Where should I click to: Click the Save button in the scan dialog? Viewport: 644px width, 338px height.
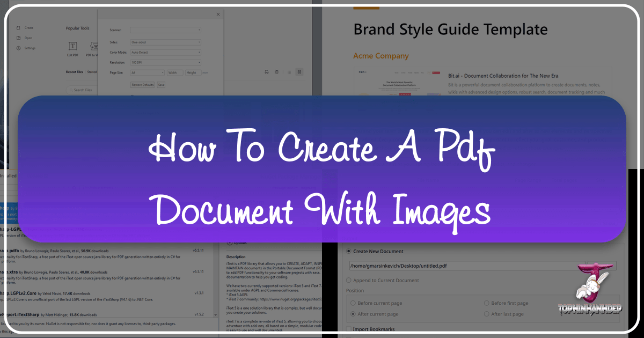161,85
